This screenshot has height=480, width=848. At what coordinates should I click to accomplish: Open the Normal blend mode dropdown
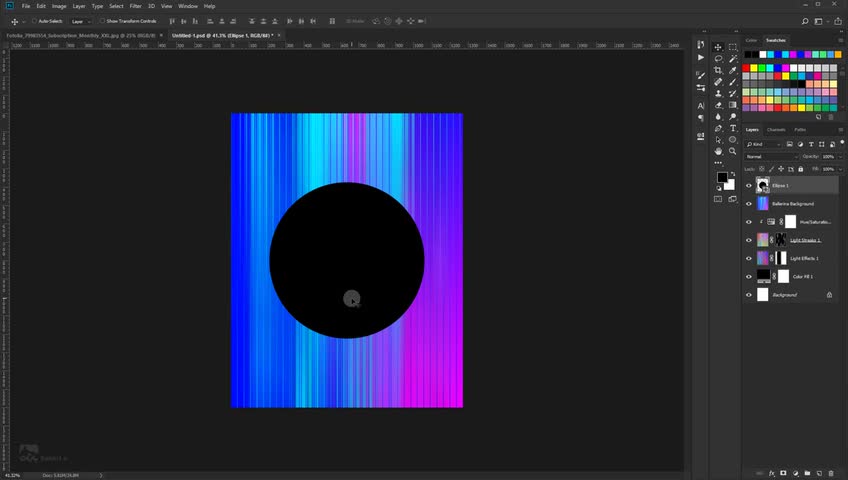(771, 157)
